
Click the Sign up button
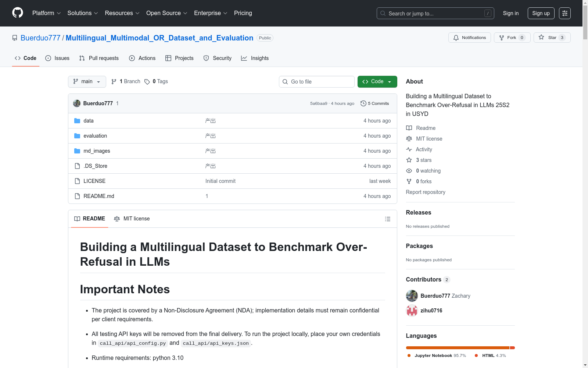tap(541, 13)
